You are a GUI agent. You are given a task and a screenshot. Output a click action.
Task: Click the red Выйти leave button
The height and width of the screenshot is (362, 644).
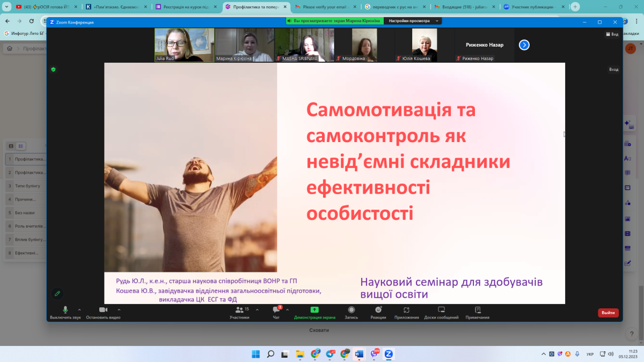click(x=608, y=313)
